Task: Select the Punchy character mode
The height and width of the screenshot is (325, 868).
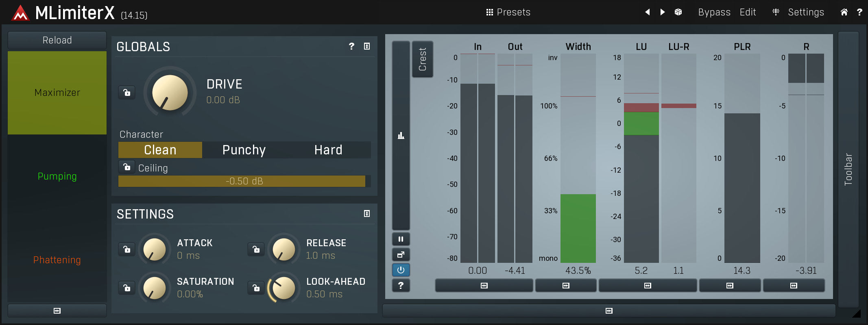Action: click(x=244, y=150)
